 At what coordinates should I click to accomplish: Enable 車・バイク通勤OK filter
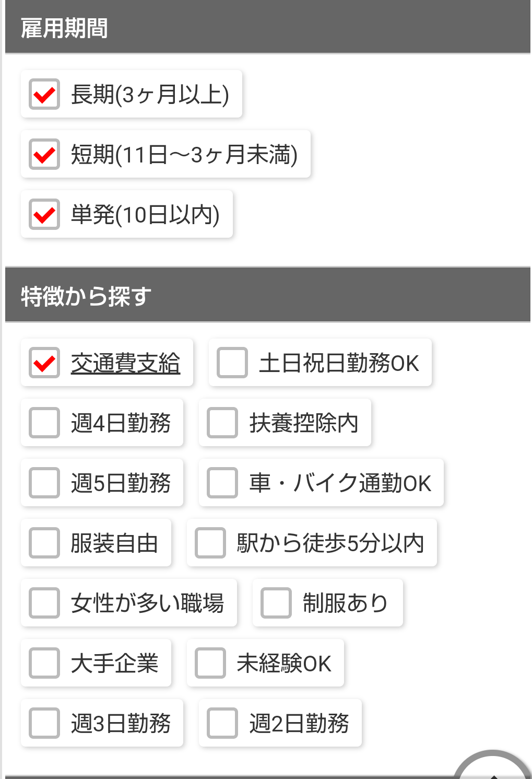pyautogui.click(x=223, y=483)
